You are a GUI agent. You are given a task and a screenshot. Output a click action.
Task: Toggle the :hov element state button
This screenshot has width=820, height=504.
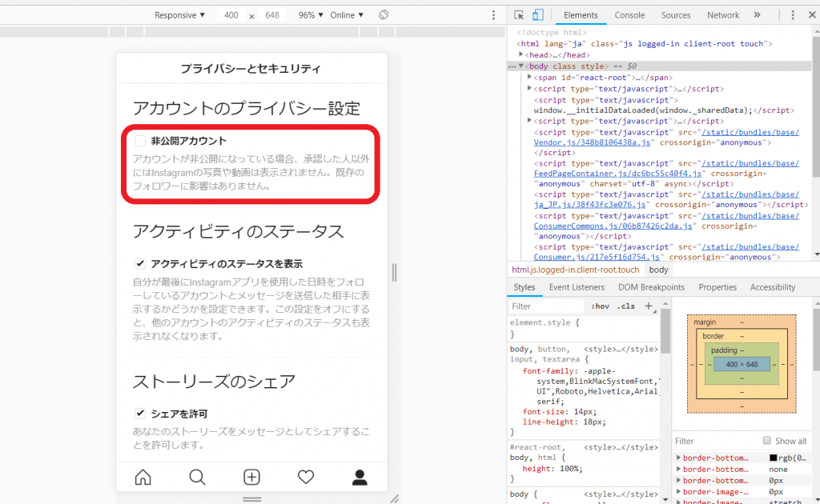[599, 306]
